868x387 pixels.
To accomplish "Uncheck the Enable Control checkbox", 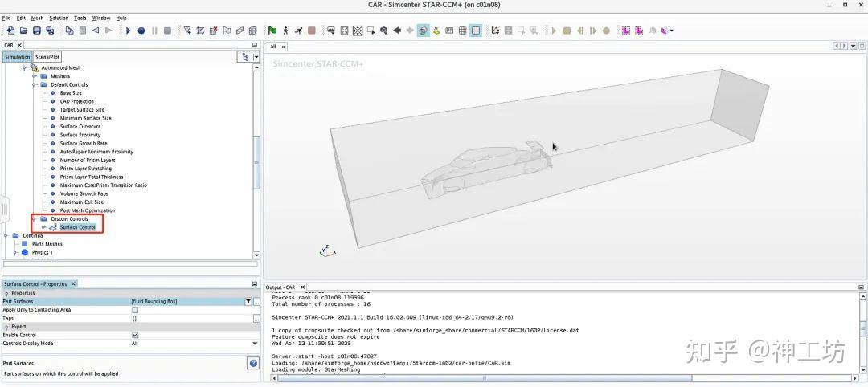I will [135, 335].
